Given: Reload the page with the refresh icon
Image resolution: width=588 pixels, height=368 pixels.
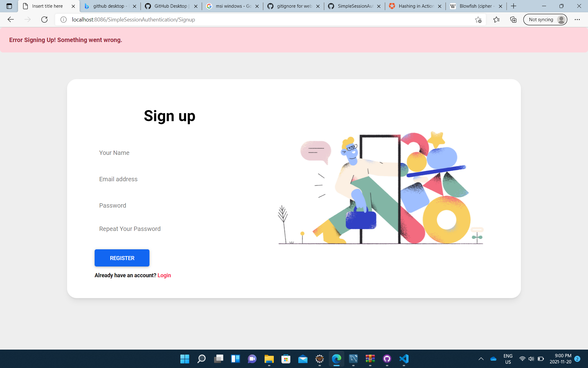Looking at the screenshot, I should [x=44, y=20].
